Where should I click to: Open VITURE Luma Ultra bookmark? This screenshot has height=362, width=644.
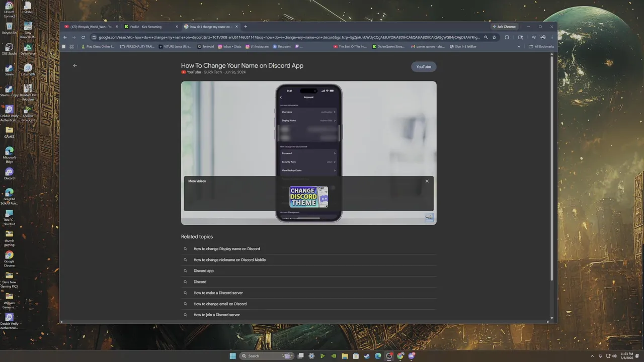pyautogui.click(x=175, y=46)
